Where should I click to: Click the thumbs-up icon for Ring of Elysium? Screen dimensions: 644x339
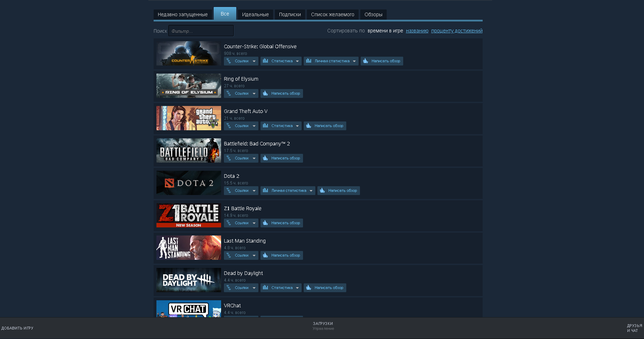point(265,93)
